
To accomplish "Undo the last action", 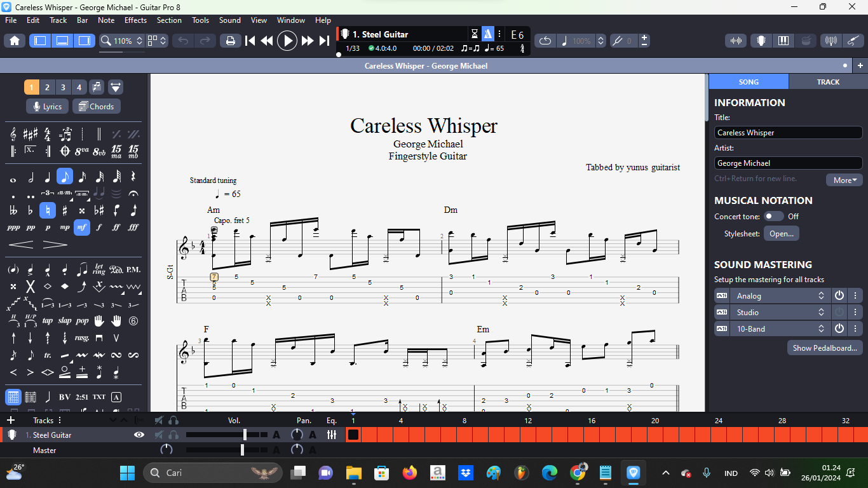I will [184, 41].
